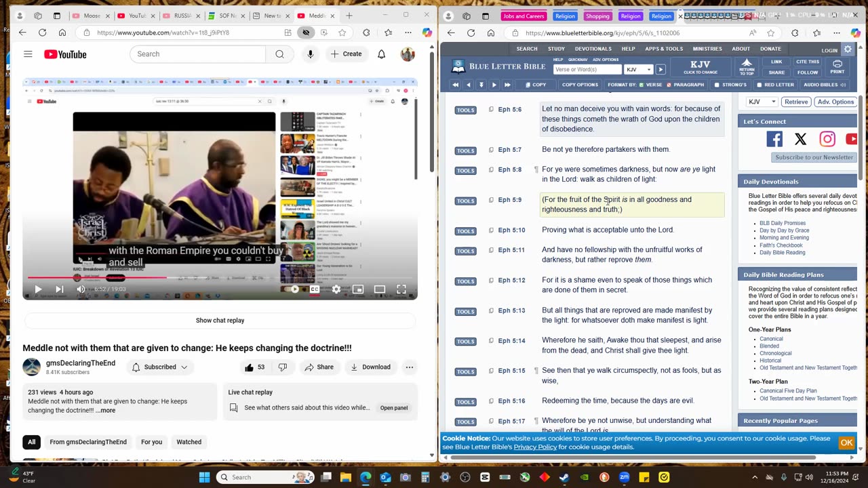Open more actions three-dot menu

(x=410, y=367)
